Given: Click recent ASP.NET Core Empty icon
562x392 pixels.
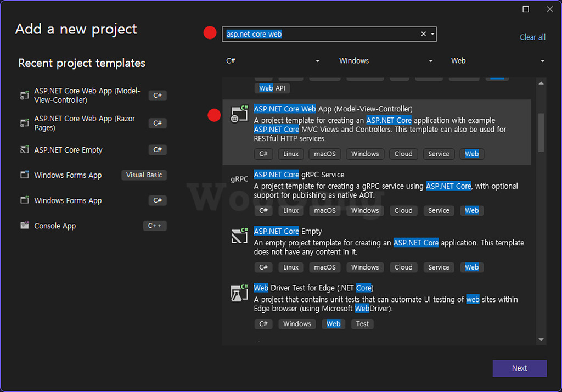Looking at the screenshot, I should (x=24, y=149).
